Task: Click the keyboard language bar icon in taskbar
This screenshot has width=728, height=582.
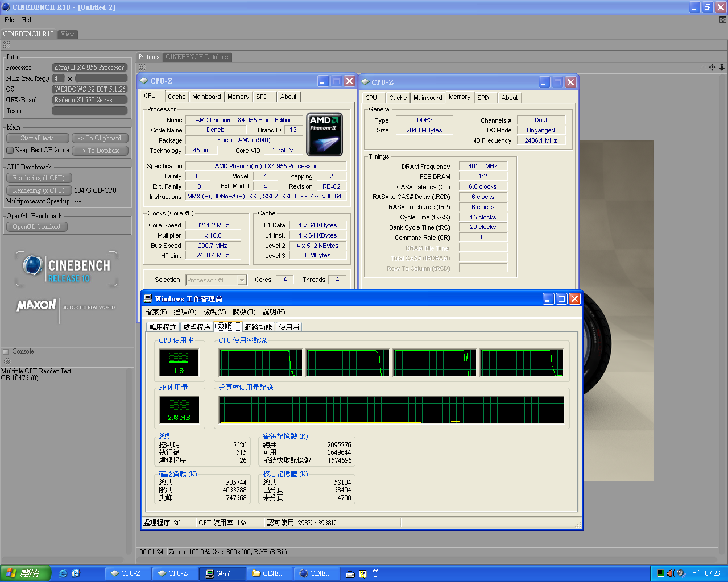Action: (x=351, y=574)
